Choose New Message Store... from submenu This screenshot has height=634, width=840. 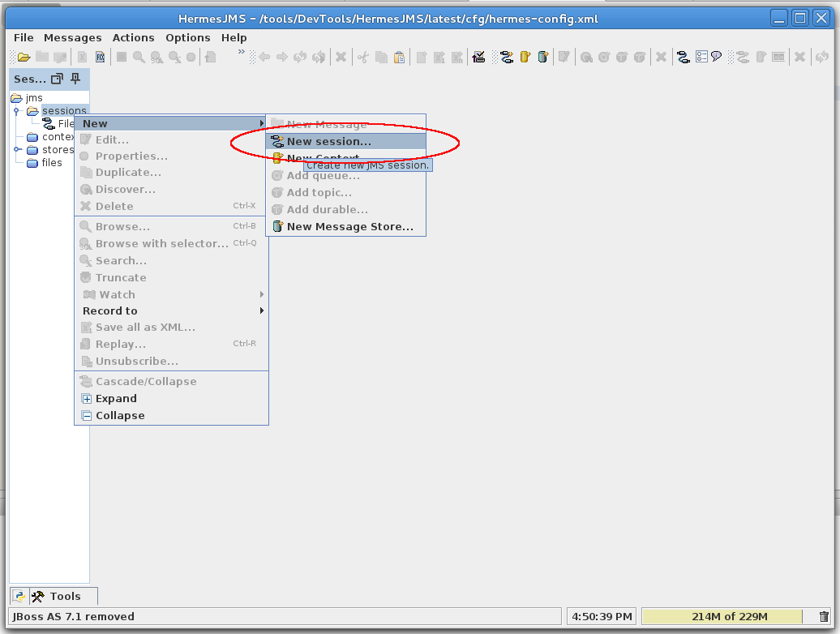[x=346, y=226]
